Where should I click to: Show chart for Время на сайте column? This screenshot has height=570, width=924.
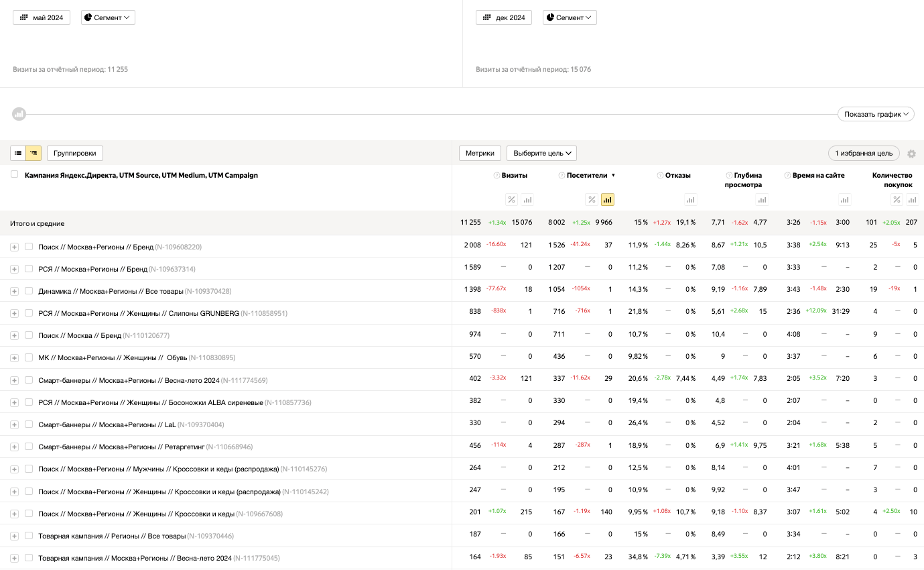tap(845, 199)
